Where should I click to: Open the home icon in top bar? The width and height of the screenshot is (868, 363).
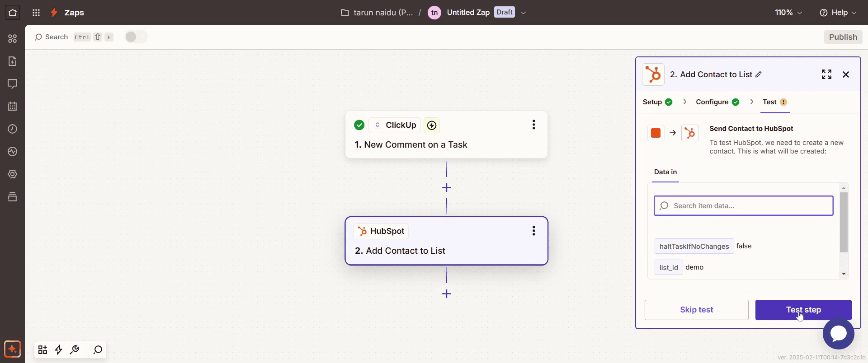coord(13,13)
